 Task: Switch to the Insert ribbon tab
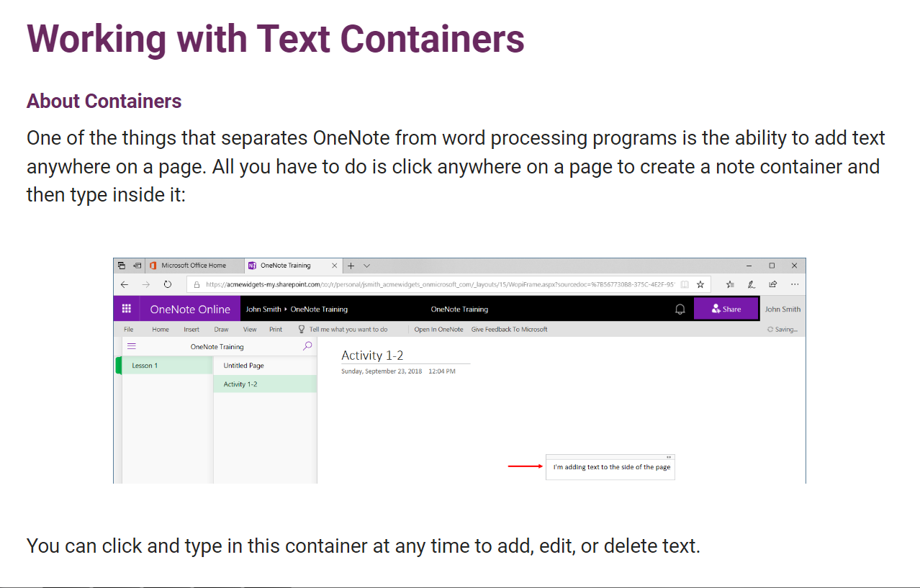(x=191, y=330)
